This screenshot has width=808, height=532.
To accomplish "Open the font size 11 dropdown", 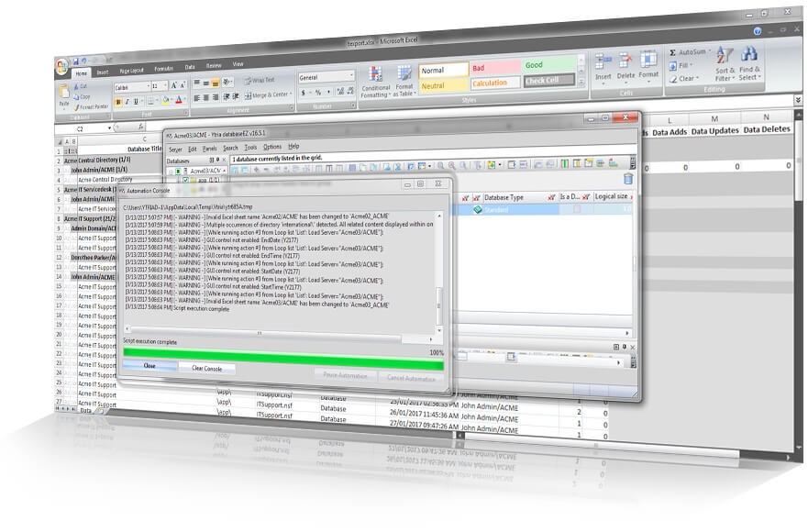I will pos(165,85).
